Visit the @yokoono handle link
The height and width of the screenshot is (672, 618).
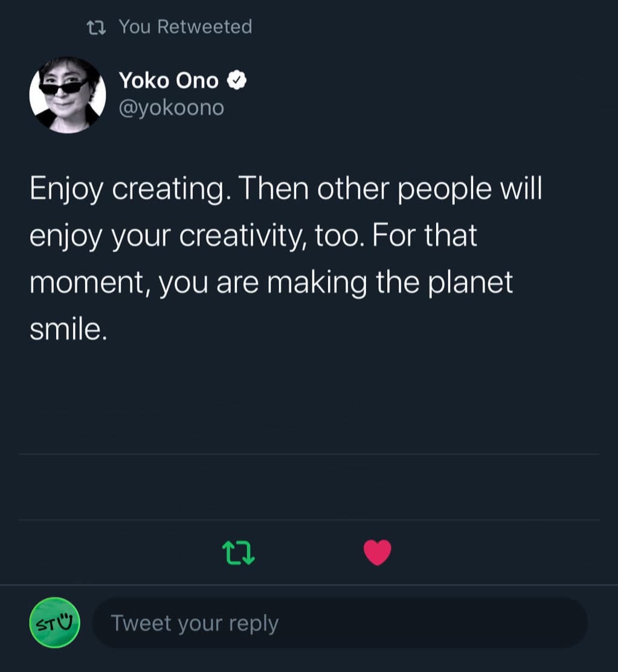pos(171,108)
